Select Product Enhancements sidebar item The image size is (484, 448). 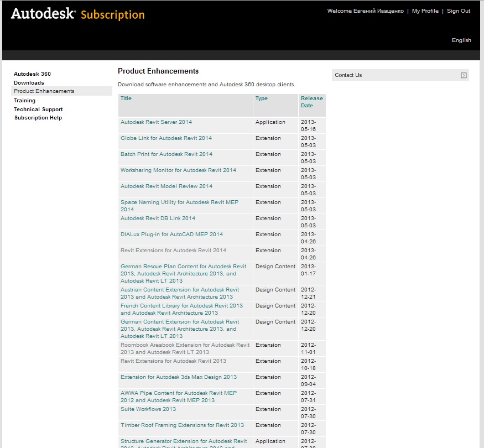[x=61, y=91]
